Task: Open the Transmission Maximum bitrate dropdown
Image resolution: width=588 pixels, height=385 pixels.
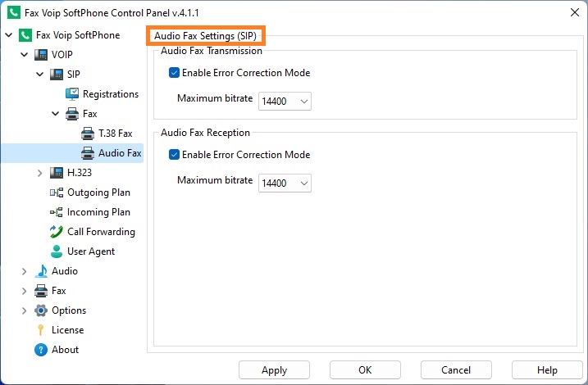Action: click(x=285, y=102)
